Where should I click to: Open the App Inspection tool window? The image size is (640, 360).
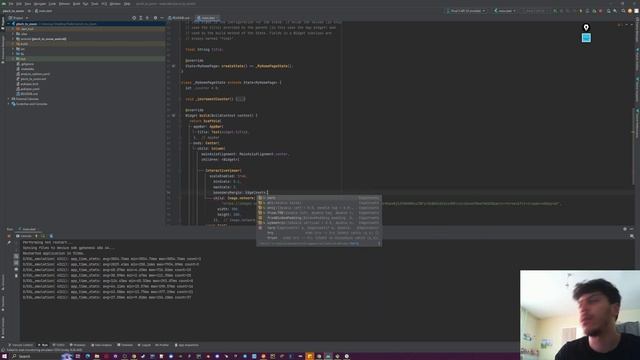(187, 345)
